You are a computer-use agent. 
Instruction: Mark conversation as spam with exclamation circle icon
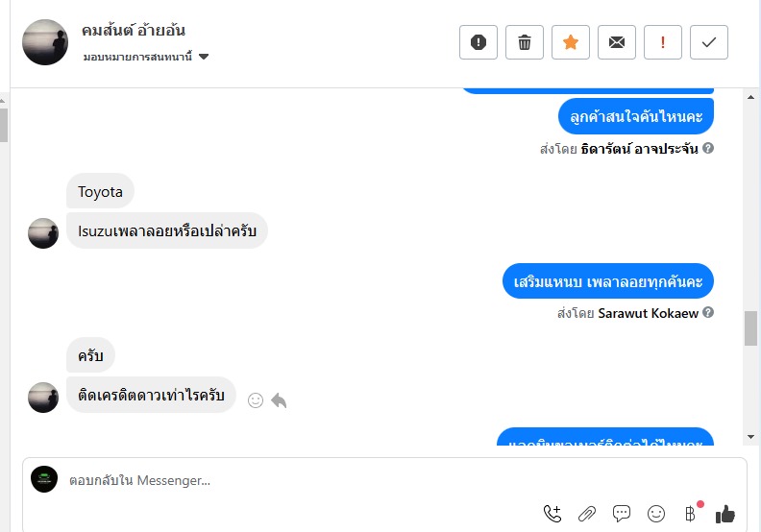479,42
